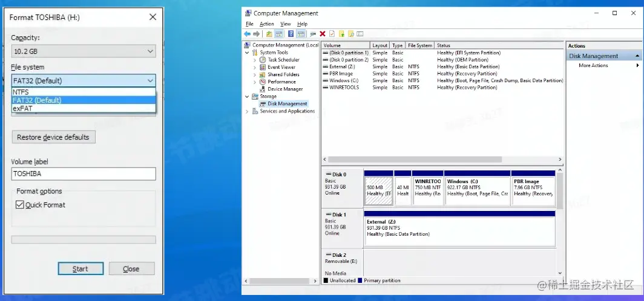Collapse the Storage tree node
This screenshot has height=301, width=644.
pos(247,96)
